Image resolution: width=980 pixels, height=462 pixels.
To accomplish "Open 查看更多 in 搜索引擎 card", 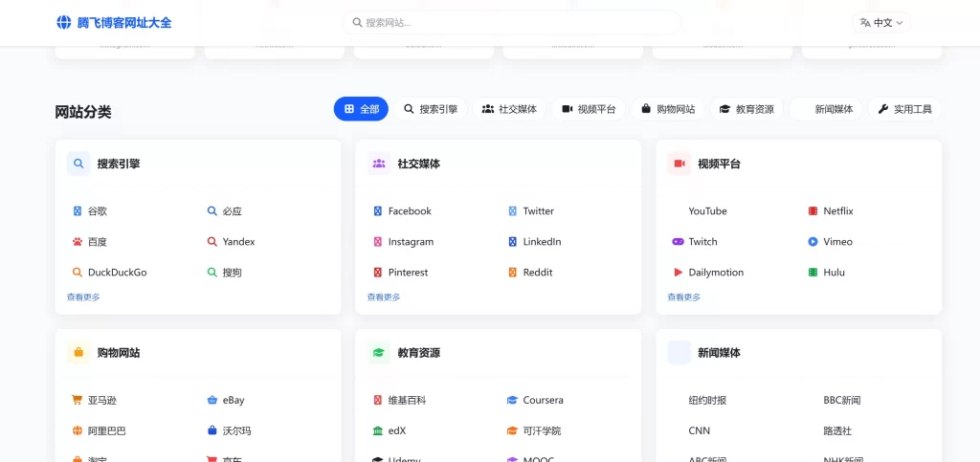I will point(83,297).
